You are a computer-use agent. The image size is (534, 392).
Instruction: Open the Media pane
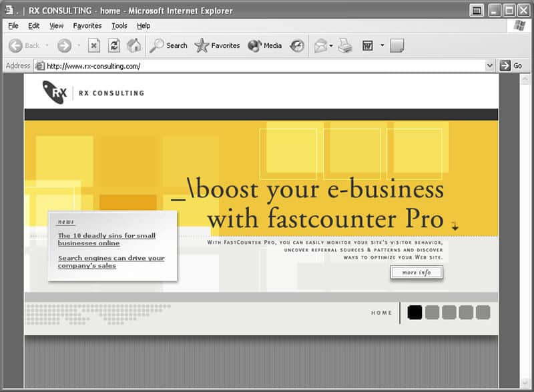pyautogui.click(x=264, y=45)
